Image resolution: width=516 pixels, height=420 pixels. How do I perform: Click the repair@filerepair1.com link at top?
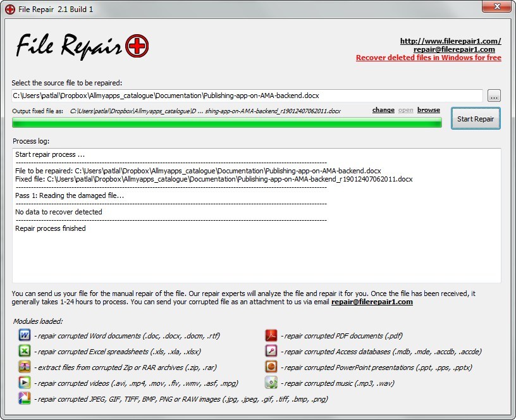[x=454, y=49]
